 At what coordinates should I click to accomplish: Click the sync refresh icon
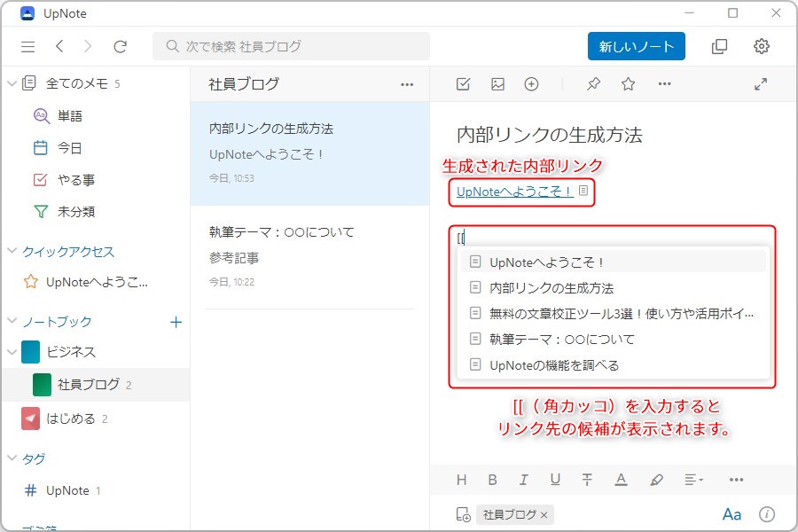click(120, 47)
